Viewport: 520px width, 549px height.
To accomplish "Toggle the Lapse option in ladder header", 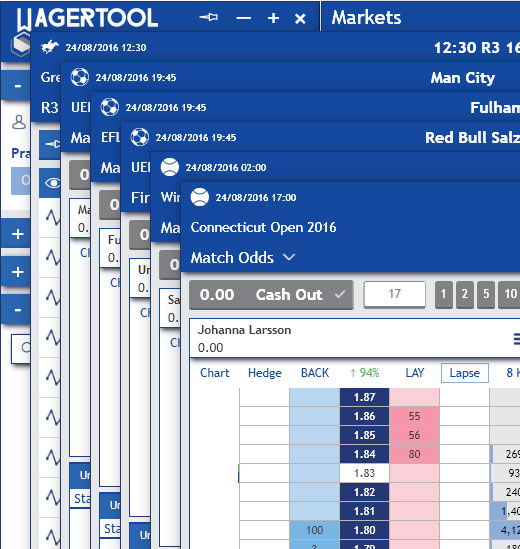I will [465, 373].
